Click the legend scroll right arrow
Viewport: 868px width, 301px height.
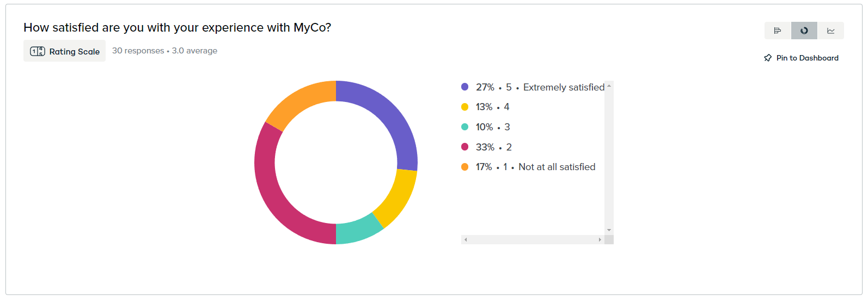pos(600,239)
